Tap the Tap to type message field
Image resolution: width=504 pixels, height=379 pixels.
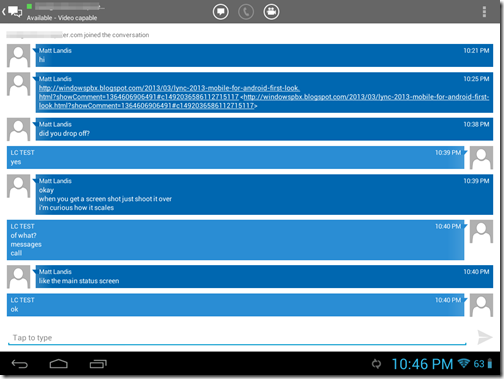237,338
